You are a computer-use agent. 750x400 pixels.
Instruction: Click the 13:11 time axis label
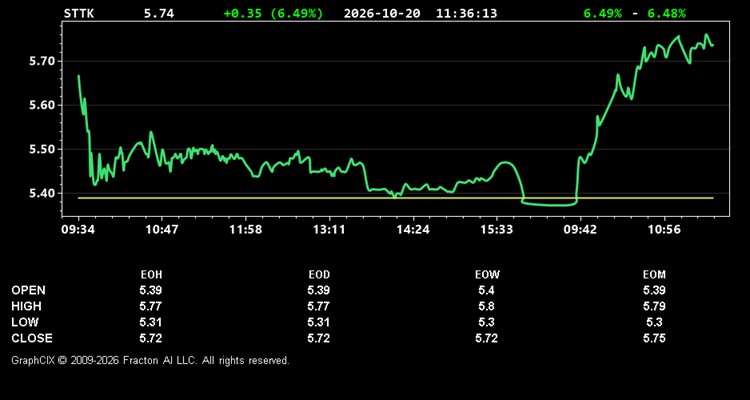329,230
